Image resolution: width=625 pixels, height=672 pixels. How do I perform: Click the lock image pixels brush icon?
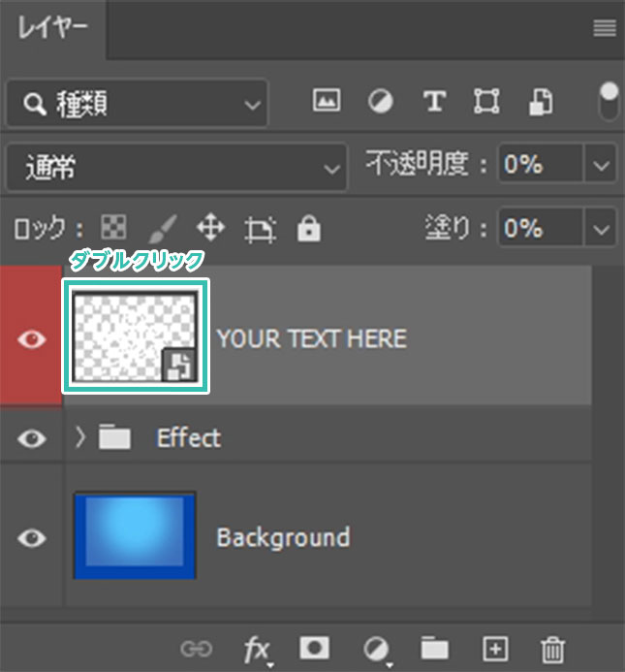pyautogui.click(x=162, y=229)
